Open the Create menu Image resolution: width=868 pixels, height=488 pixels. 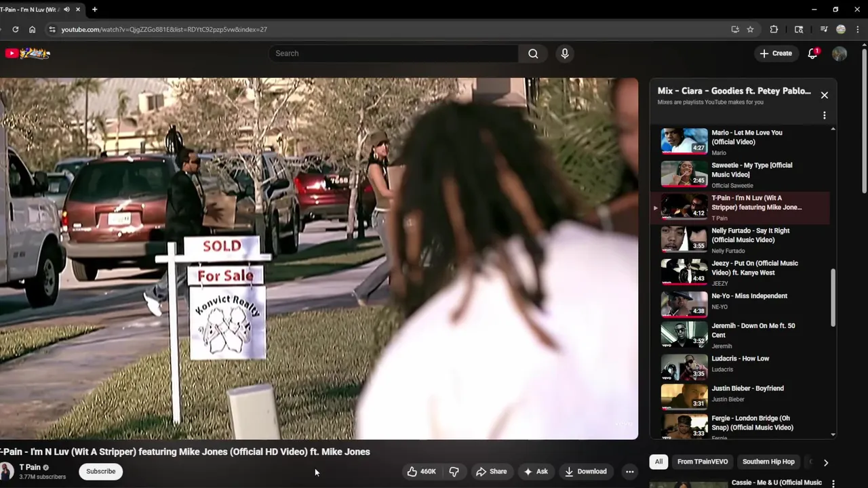pos(776,54)
